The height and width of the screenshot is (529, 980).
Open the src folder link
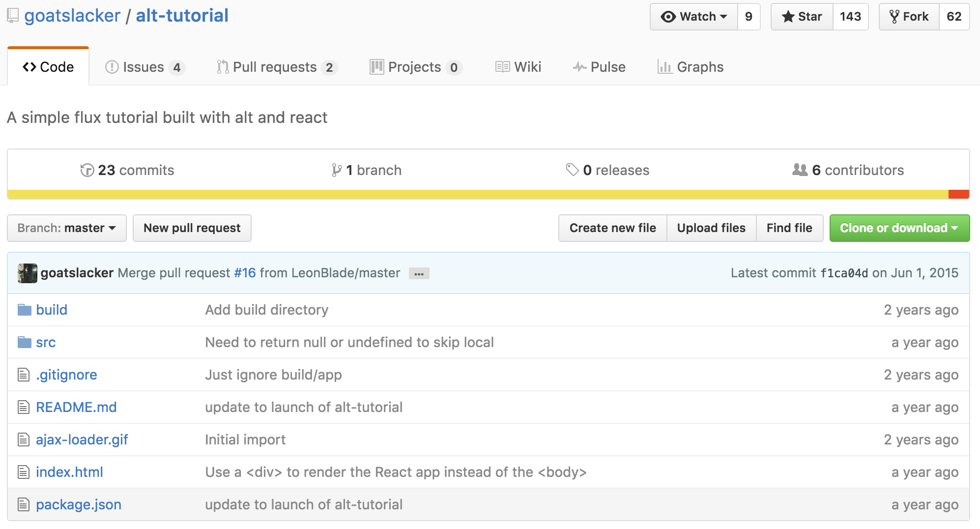point(46,342)
